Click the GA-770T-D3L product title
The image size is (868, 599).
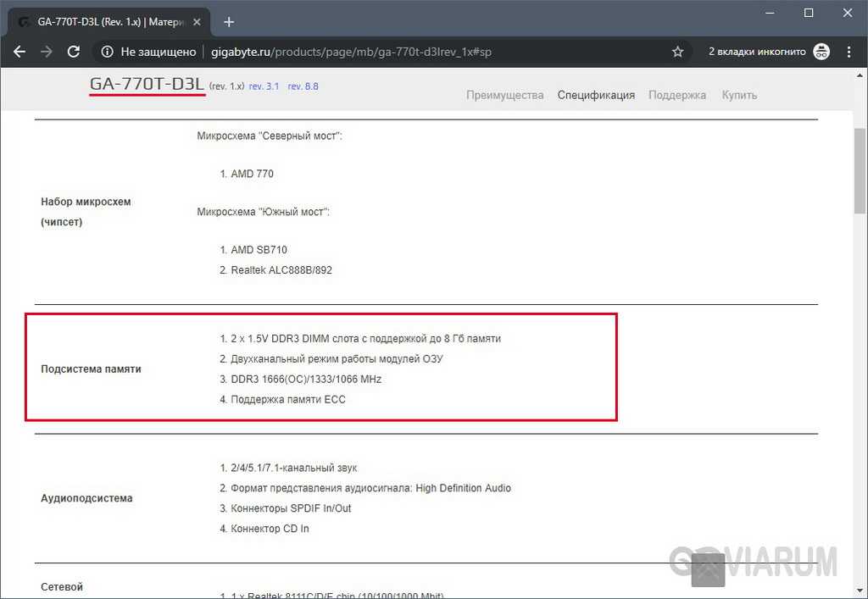click(x=147, y=84)
